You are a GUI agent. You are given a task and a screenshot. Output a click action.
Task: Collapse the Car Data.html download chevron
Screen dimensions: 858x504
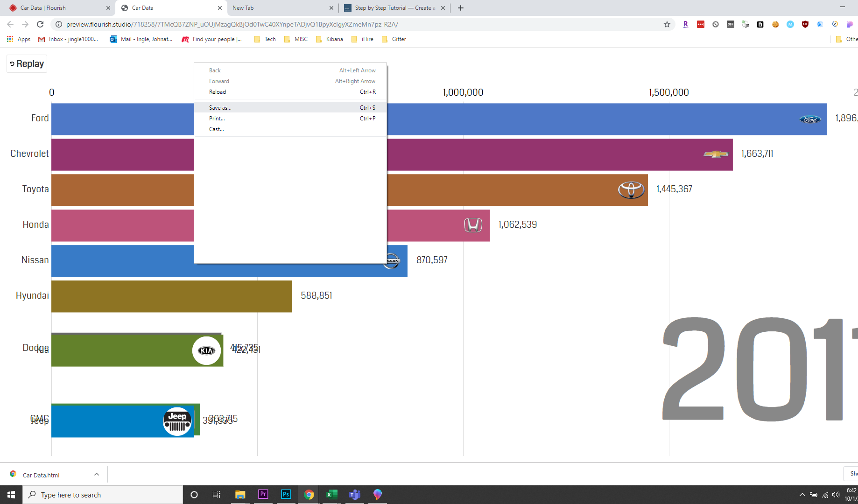[x=97, y=474]
